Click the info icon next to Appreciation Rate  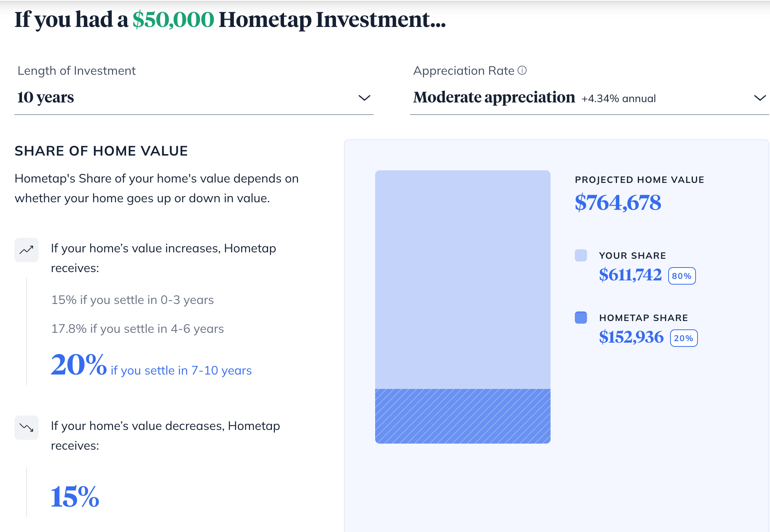523,70
